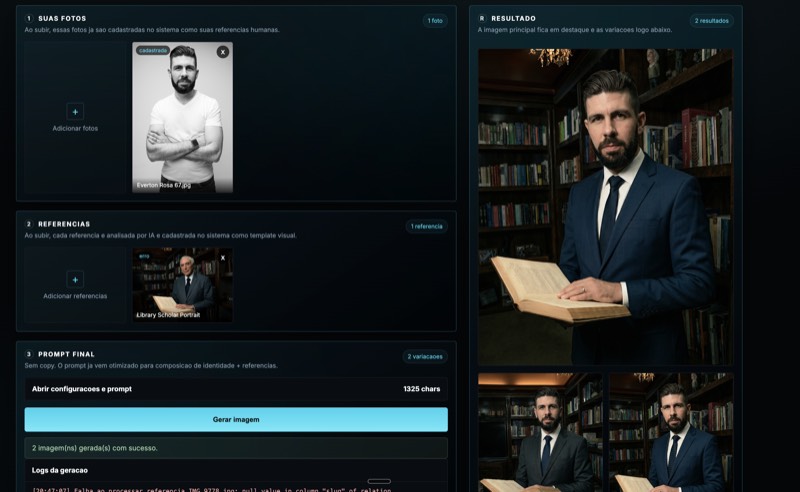This screenshot has height=492, width=800.
Task: Click the SUAS FOTOS section heading
Action: (x=62, y=18)
